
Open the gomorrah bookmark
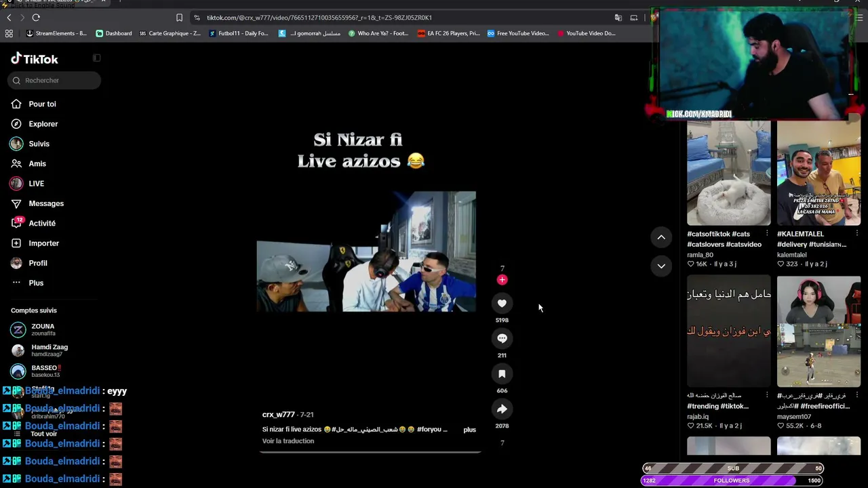[310, 33]
